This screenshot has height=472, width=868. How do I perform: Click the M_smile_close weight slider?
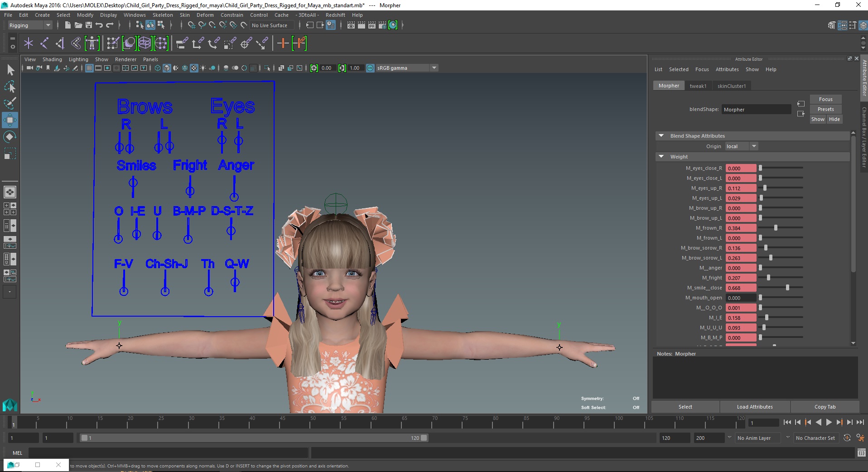[x=781, y=288]
